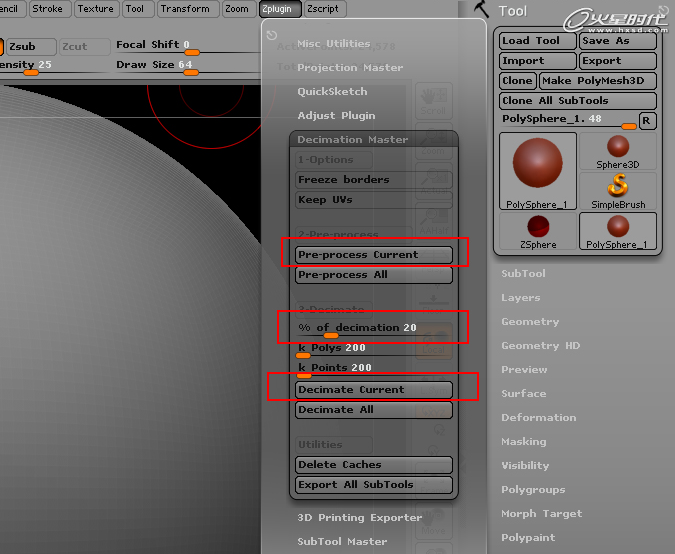675x554 pixels.
Task: Click Save As button
Action: click(x=618, y=41)
